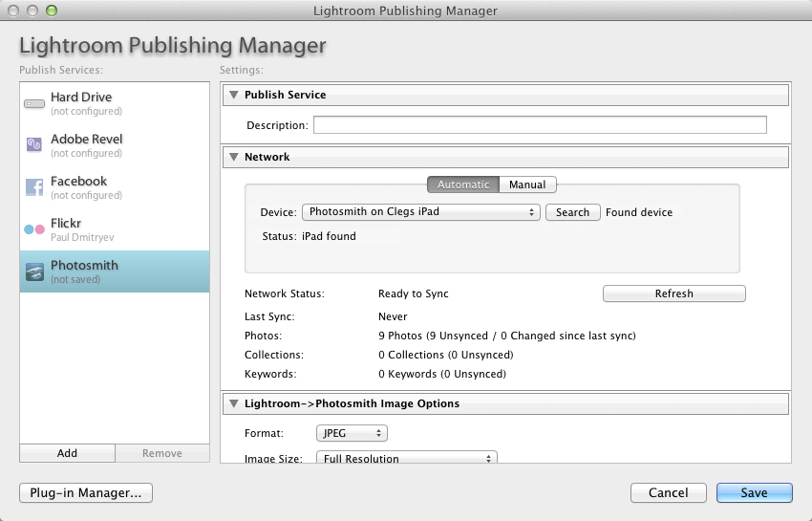Click the Search device button

tap(573, 212)
